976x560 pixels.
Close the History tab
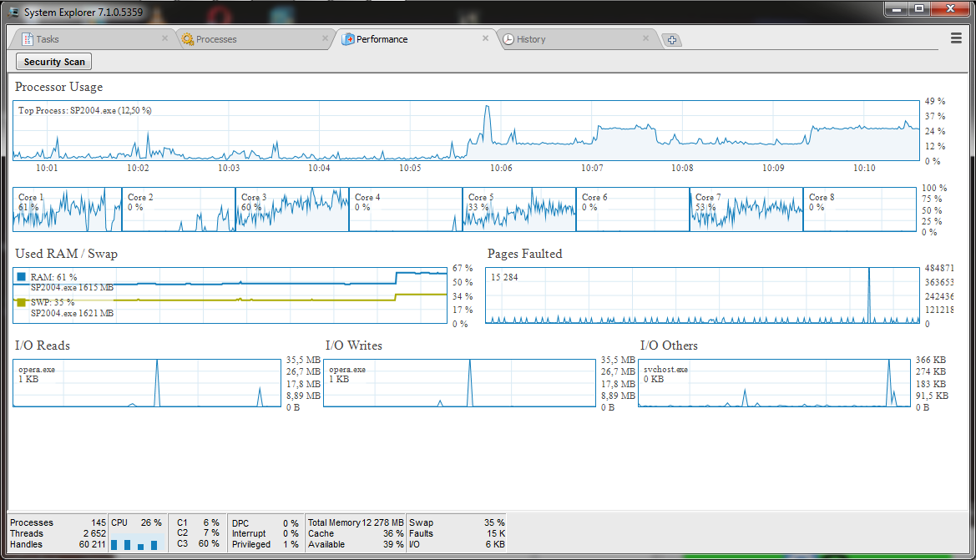pos(645,38)
